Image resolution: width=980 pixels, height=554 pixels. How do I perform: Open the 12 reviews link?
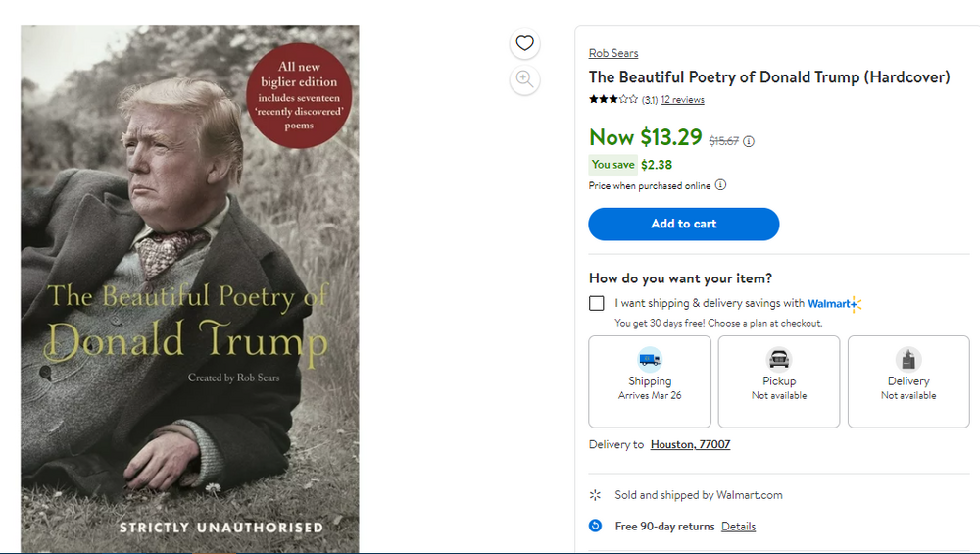pyautogui.click(x=682, y=100)
